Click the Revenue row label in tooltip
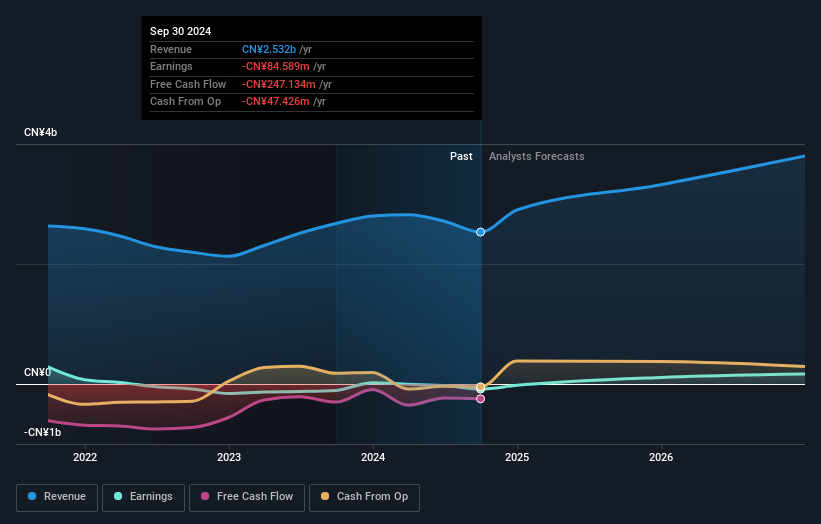821x524 pixels. click(x=171, y=49)
